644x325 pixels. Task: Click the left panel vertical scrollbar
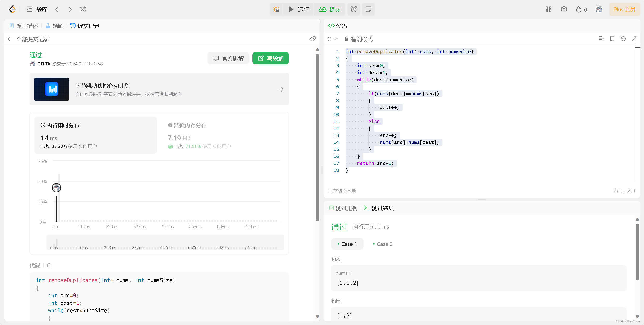coord(317,137)
